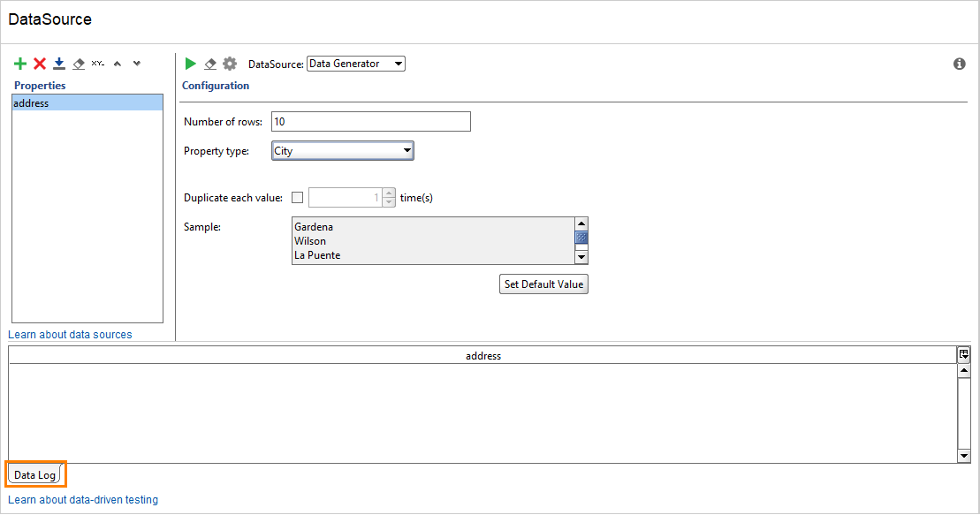Screen dimensions: 980x515
Task: Expand the Property type City dropdown
Action: pos(343,151)
